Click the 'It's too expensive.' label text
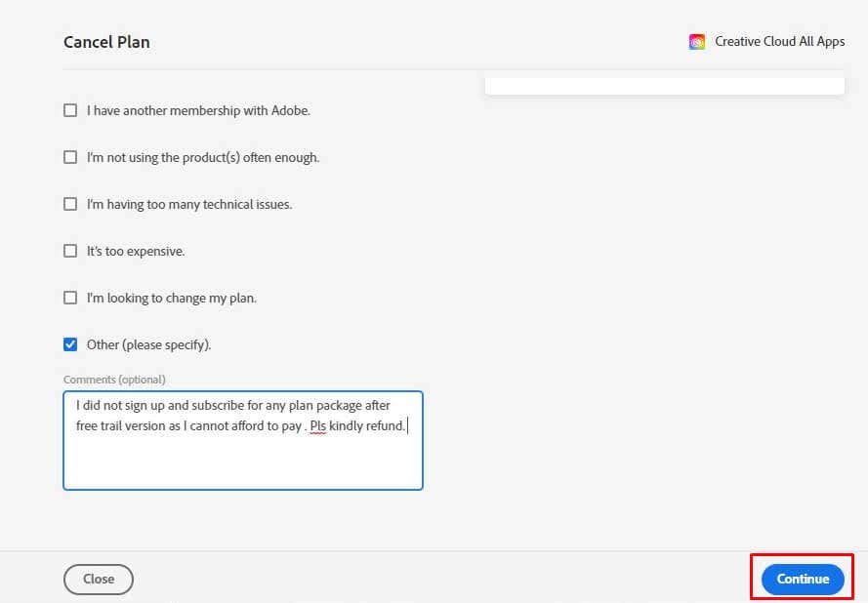This screenshot has width=868, height=603. [136, 251]
